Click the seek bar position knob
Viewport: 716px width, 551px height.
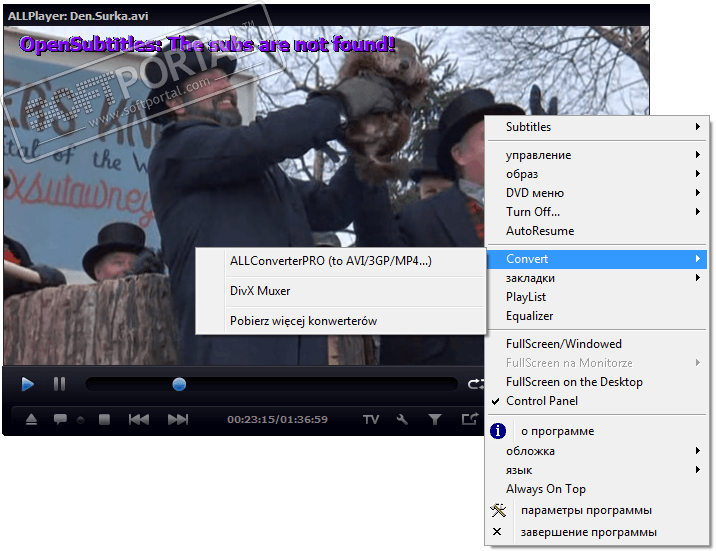(x=179, y=384)
